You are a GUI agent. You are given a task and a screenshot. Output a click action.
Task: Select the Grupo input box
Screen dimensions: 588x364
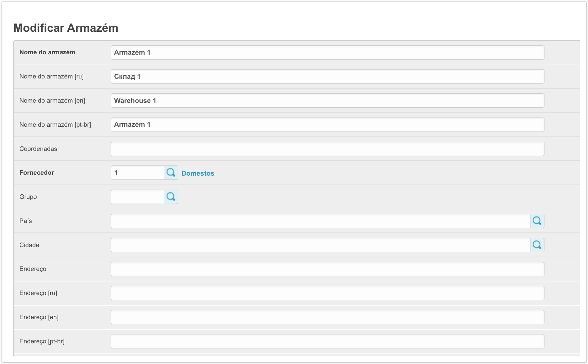point(137,197)
